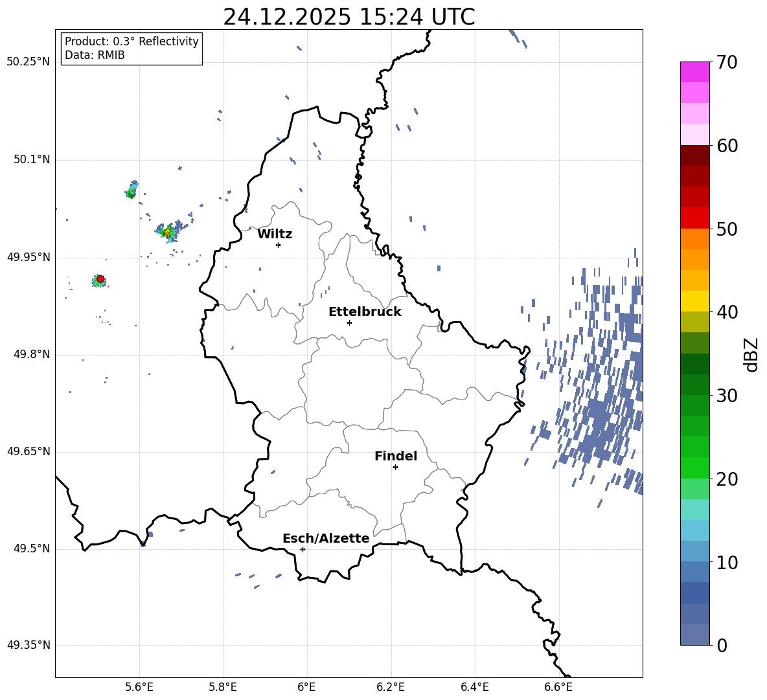The height and width of the screenshot is (700, 767).
Task: Click the timestamp title 24.12.2025 15:24 UTC
Action: pos(349,17)
